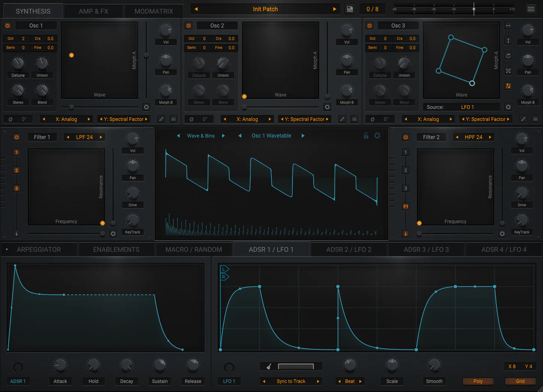
Task: Switch to the AMP & FX tab
Action: (94, 11)
